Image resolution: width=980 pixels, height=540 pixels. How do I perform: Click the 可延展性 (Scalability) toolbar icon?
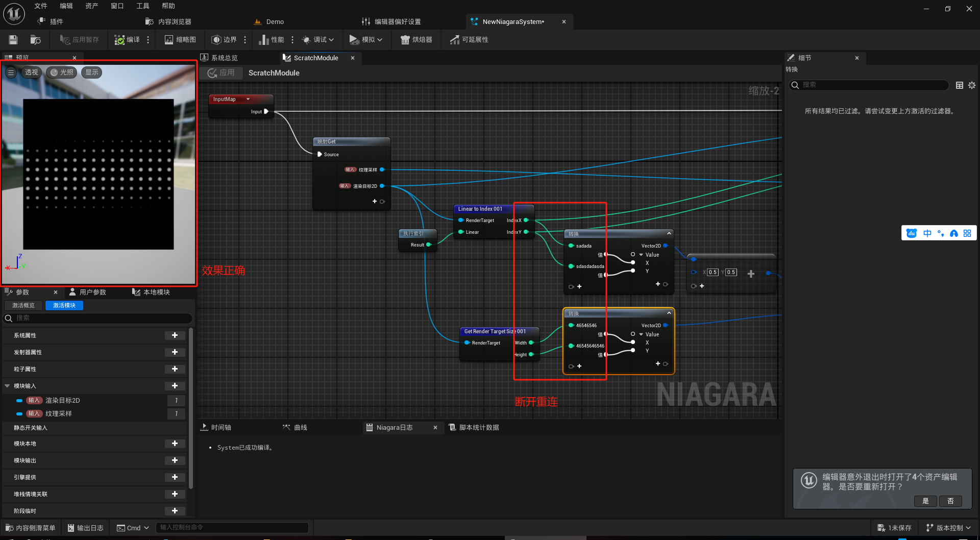(469, 39)
